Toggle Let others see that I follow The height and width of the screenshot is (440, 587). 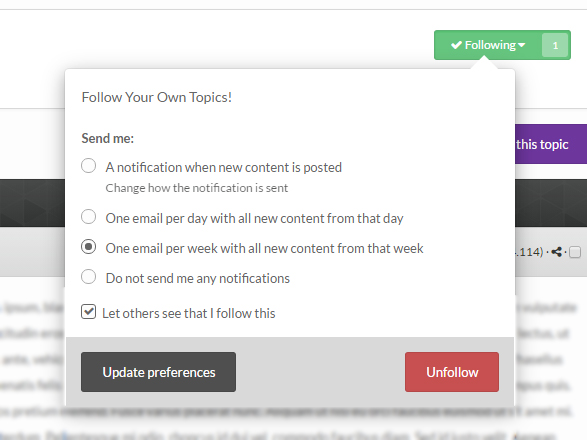(x=88, y=312)
